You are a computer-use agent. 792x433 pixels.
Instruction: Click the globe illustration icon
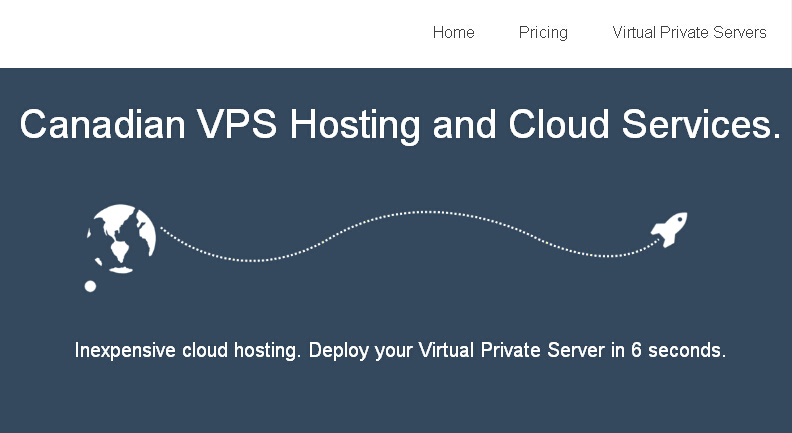click(121, 238)
